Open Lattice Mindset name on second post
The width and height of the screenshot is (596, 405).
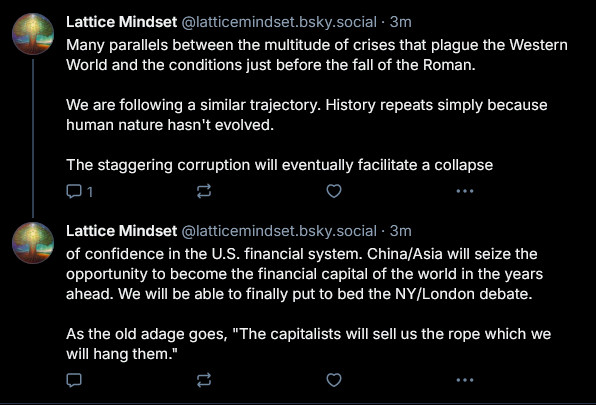pyautogui.click(x=122, y=231)
